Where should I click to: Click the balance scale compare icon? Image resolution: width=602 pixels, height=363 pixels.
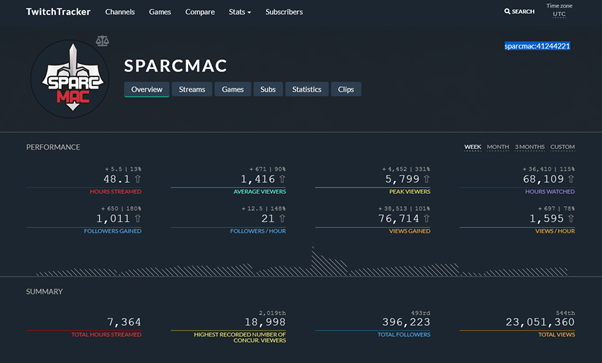[x=102, y=41]
